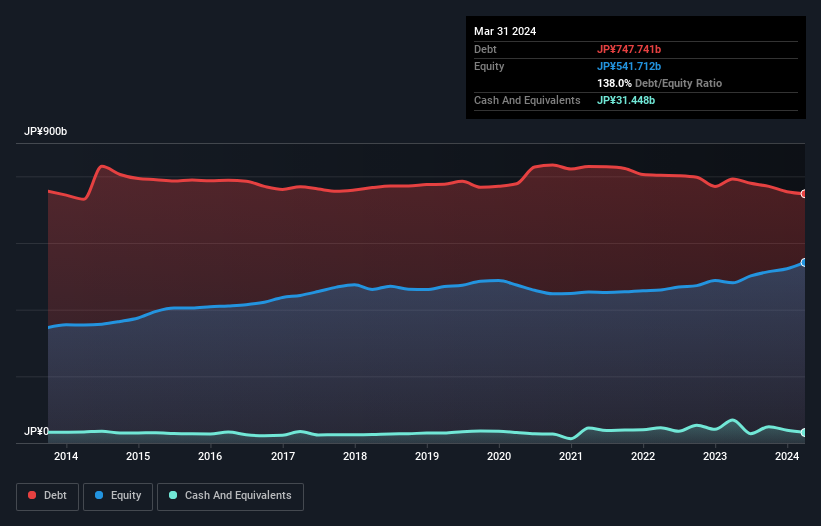This screenshot has height=526, width=821.
Task: Select the Cash endpoint marker on chart
Action: [x=804, y=432]
